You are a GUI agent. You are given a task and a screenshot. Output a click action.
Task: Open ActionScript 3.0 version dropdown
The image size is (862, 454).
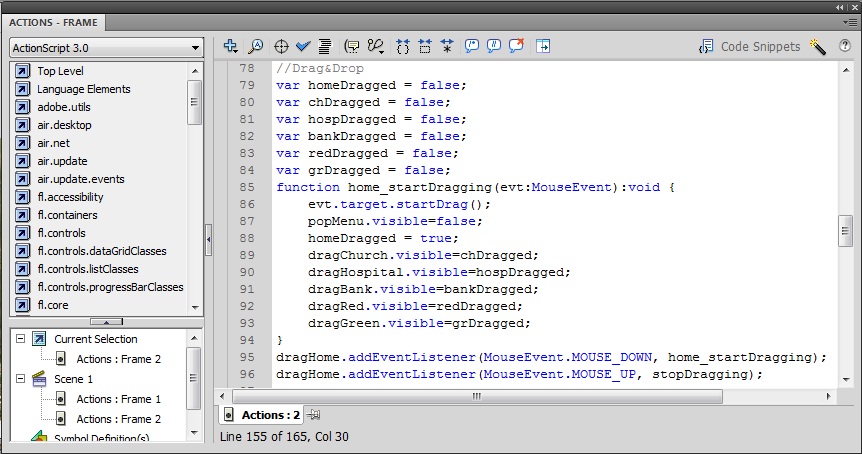tap(106, 48)
